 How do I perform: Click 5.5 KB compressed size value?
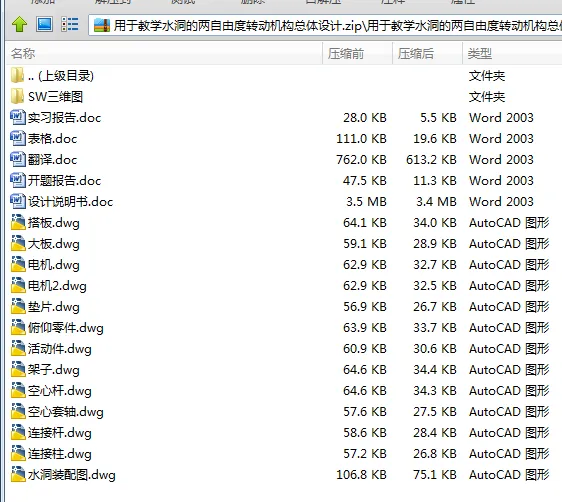coord(438,118)
